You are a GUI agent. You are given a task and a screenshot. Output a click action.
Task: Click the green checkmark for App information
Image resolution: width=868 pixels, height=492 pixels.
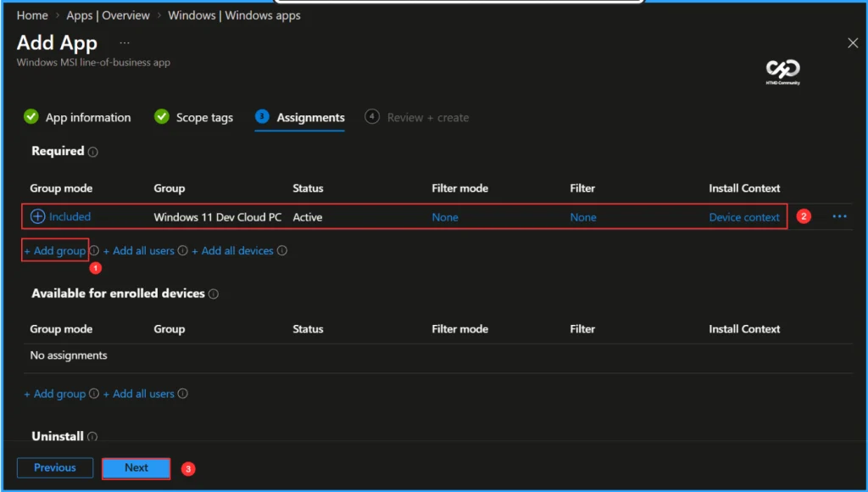pyautogui.click(x=31, y=117)
